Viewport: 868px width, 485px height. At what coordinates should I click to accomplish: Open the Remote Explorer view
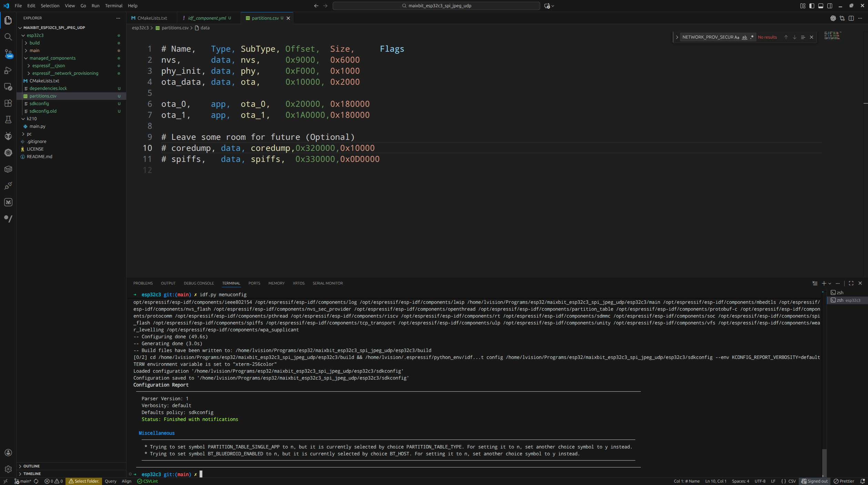tap(8, 87)
